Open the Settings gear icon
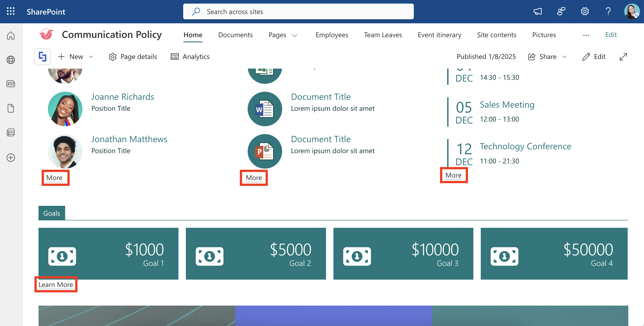Image resolution: width=644 pixels, height=326 pixels. coord(584,11)
